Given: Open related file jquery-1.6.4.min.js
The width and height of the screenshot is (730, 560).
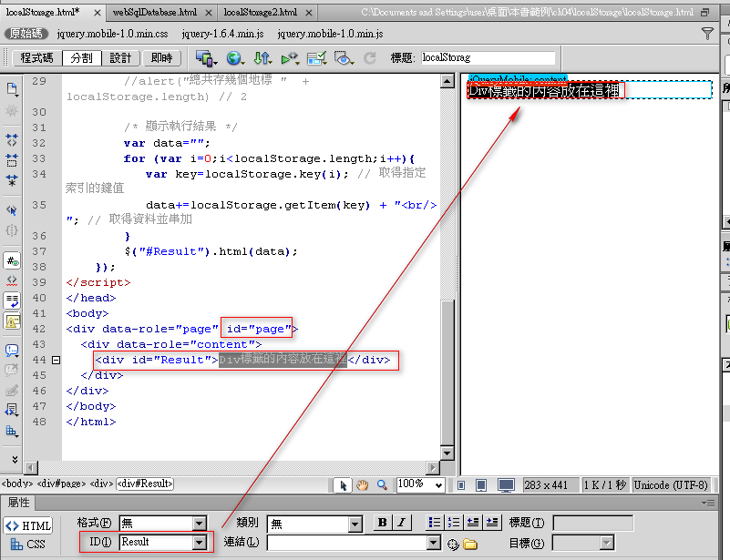Looking at the screenshot, I should pos(222,34).
